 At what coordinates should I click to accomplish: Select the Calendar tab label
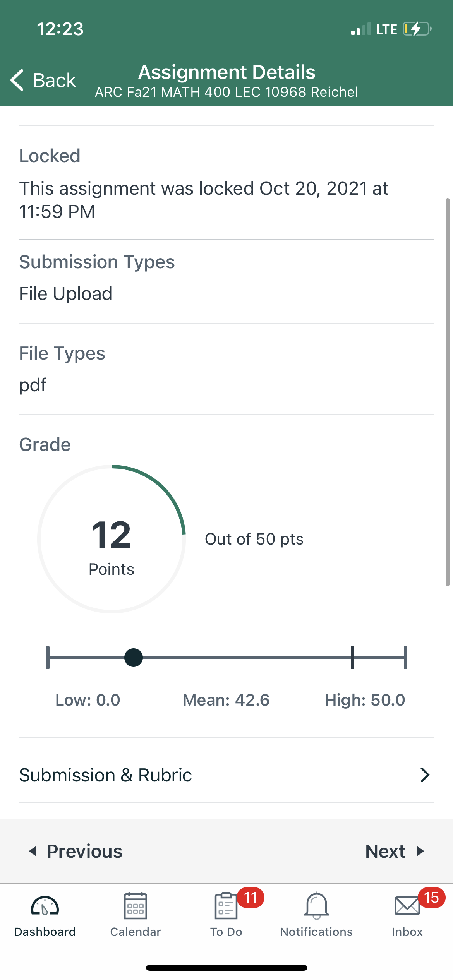pos(136,932)
